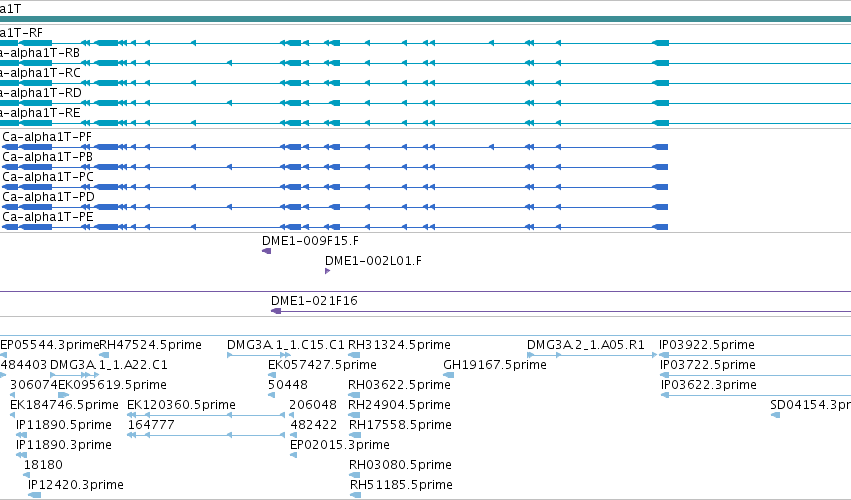Select the IP03622.3prime EST label

point(709,385)
